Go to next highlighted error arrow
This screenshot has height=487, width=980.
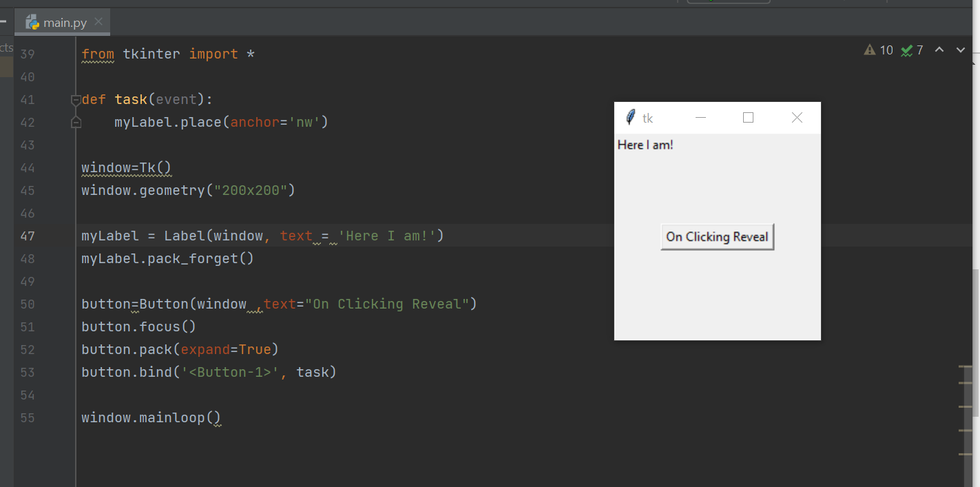click(961, 50)
